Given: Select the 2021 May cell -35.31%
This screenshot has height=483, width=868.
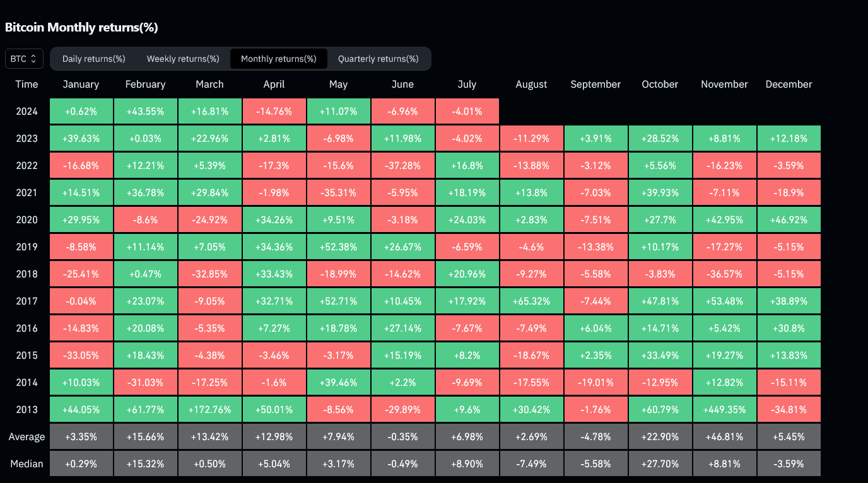Looking at the screenshot, I should (338, 192).
